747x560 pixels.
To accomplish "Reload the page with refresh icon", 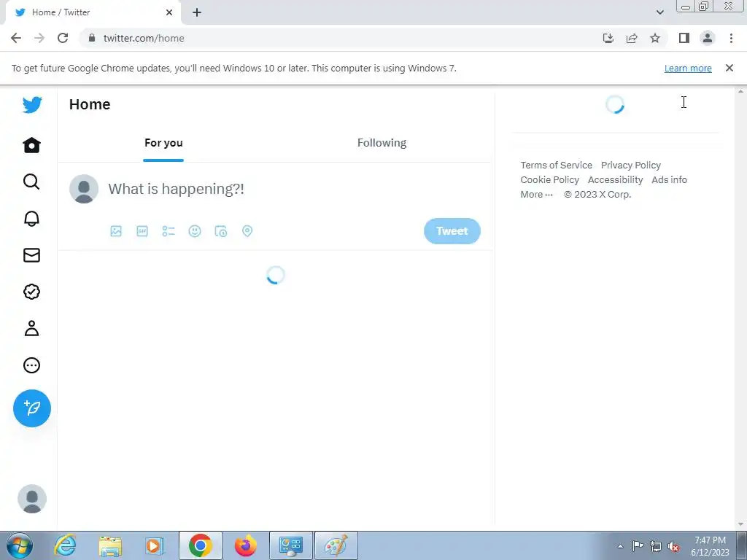I will tap(63, 38).
